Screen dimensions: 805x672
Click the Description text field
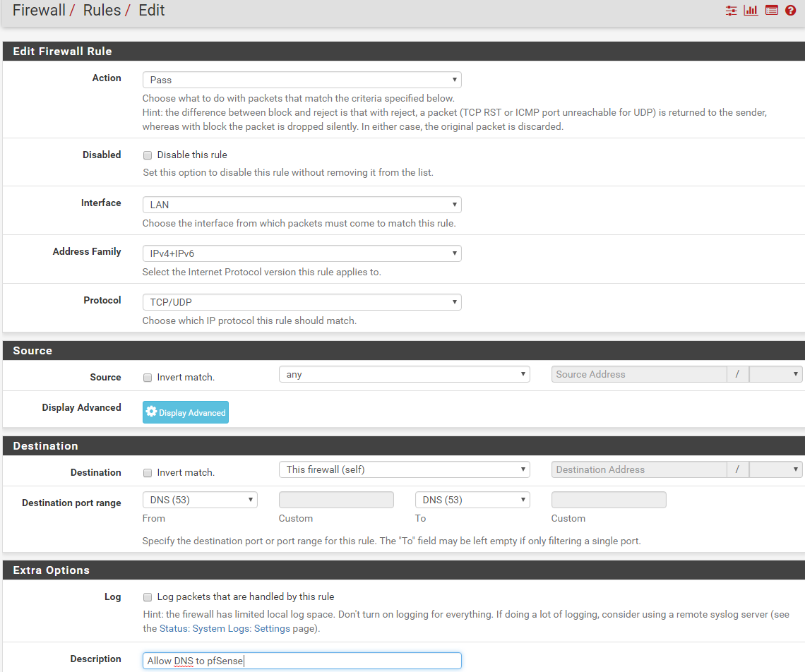(302, 661)
